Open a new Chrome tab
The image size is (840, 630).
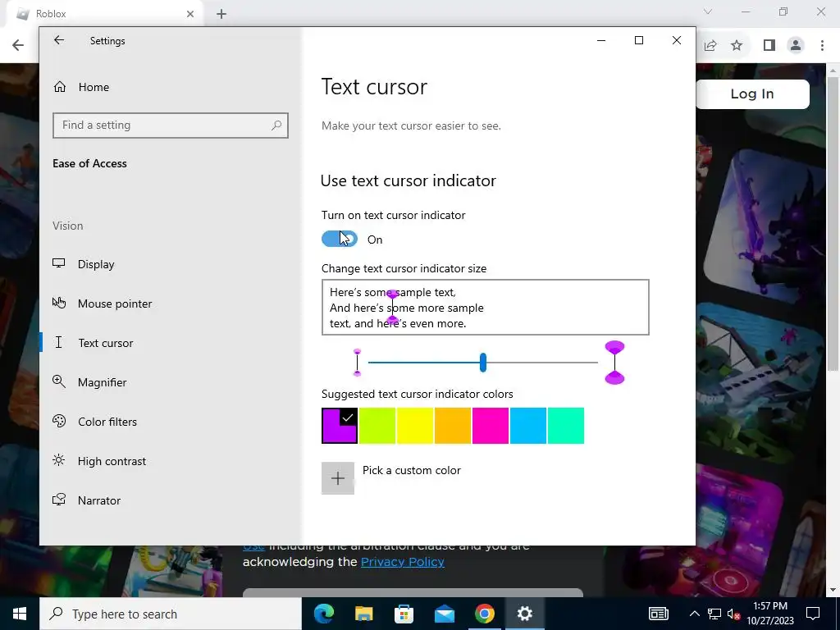tap(221, 14)
